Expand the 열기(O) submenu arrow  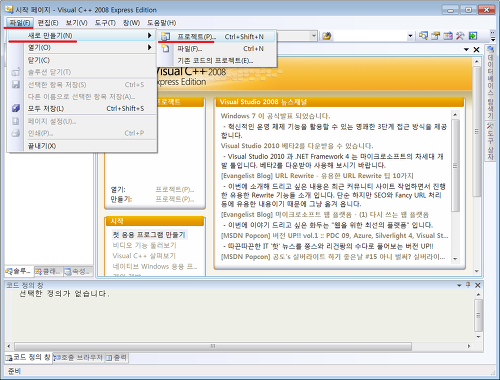(x=150, y=48)
